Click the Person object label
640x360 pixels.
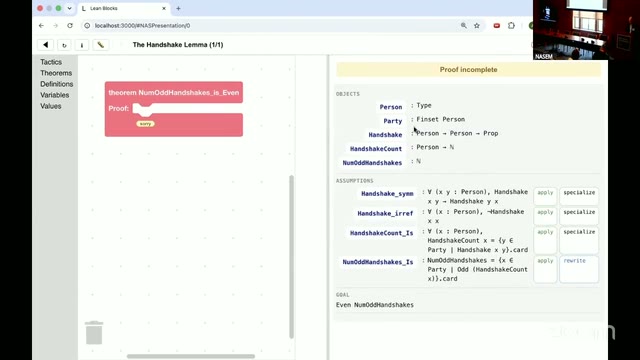click(391, 107)
